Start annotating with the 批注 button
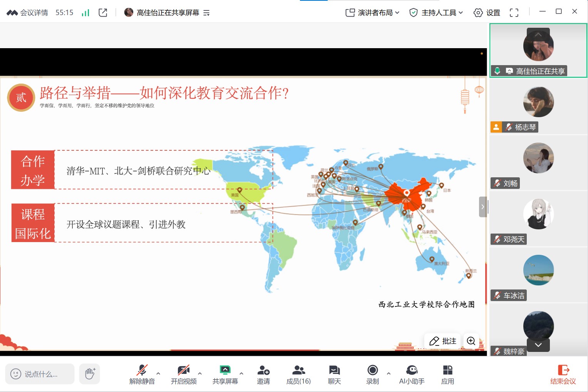The width and height of the screenshot is (588, 392). pos(442,341)
